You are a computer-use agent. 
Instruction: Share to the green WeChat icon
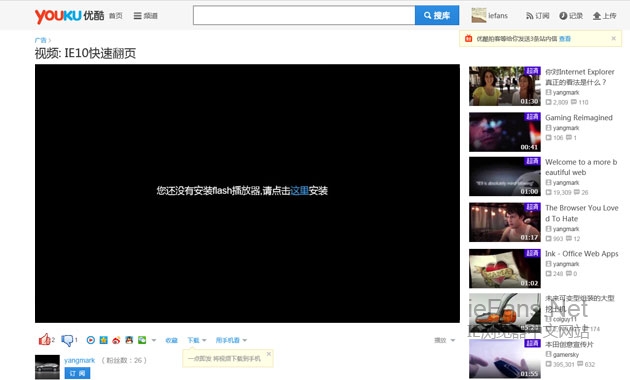142,340
